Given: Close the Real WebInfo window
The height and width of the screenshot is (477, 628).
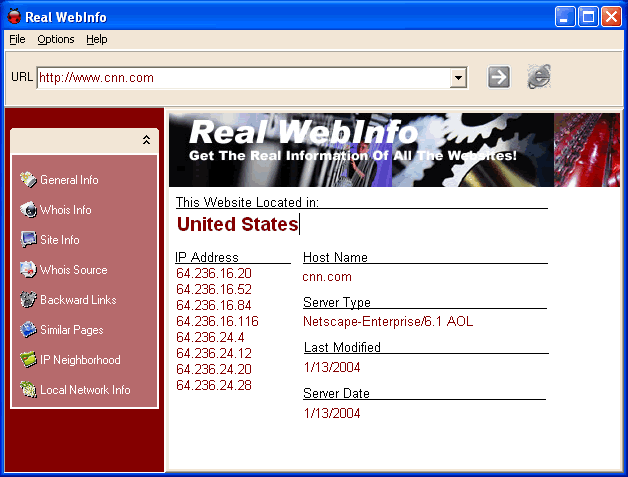Looking at the screenshot, I should [x=611, y=17].
